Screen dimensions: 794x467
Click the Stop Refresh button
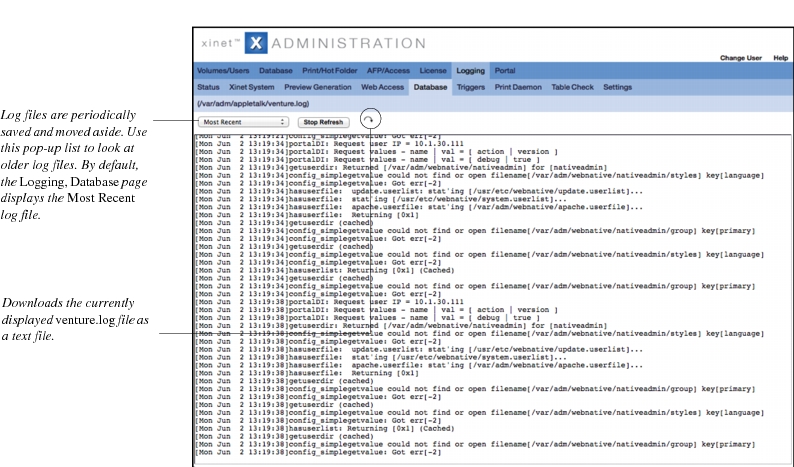coord(323,122)
